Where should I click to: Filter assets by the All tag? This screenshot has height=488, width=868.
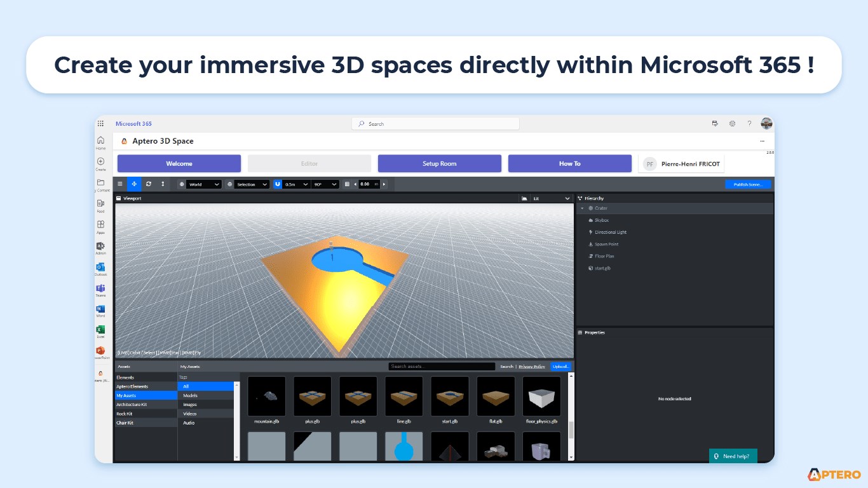207,386
